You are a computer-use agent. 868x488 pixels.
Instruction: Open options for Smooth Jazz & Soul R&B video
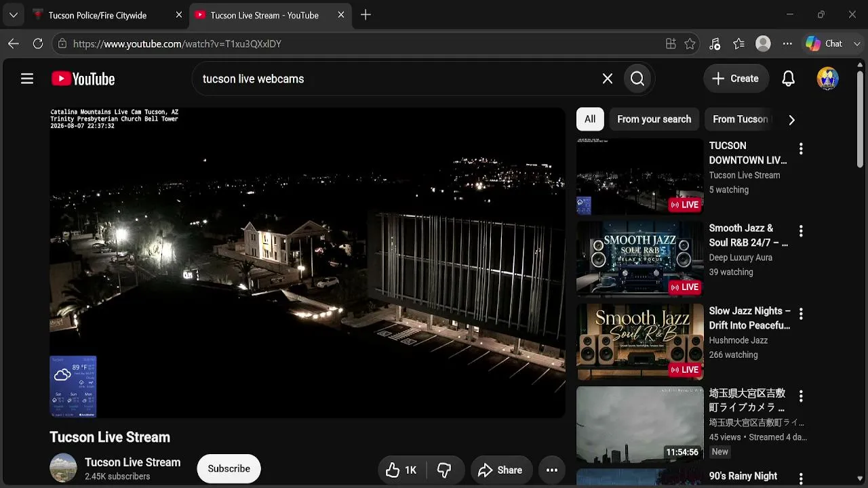801,231
